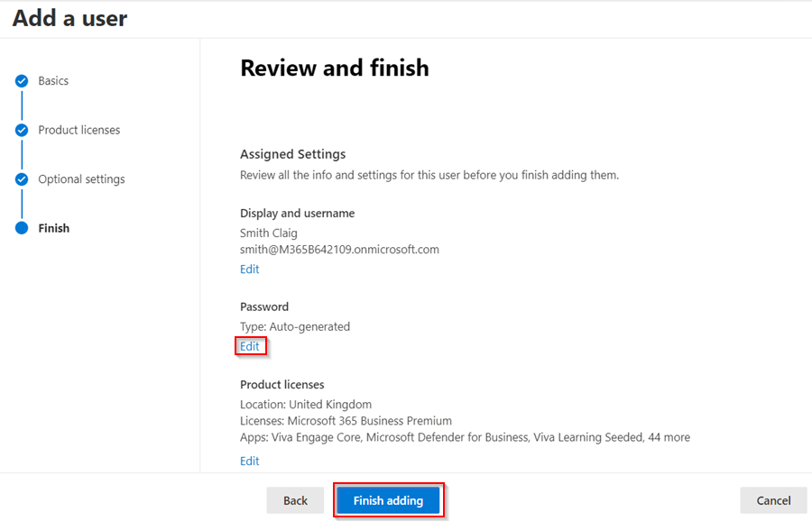Click the Smith Claig display name
This screenshot has width=812, height=521.
tap(269, 233)
